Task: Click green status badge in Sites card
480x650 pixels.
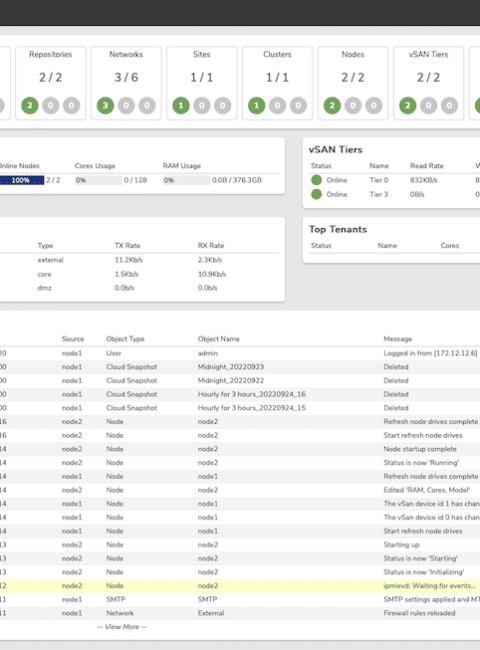Action: (181, 106)
